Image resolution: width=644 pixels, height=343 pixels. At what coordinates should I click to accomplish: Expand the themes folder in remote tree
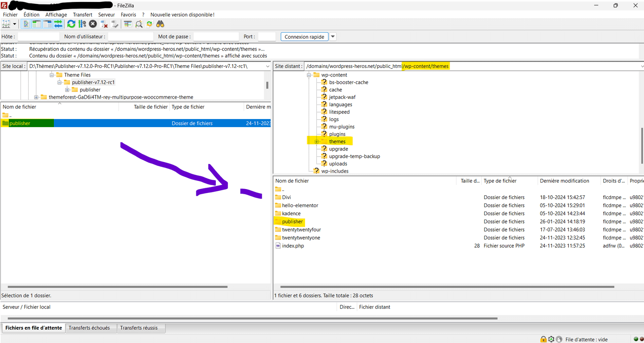pos(317,142)
